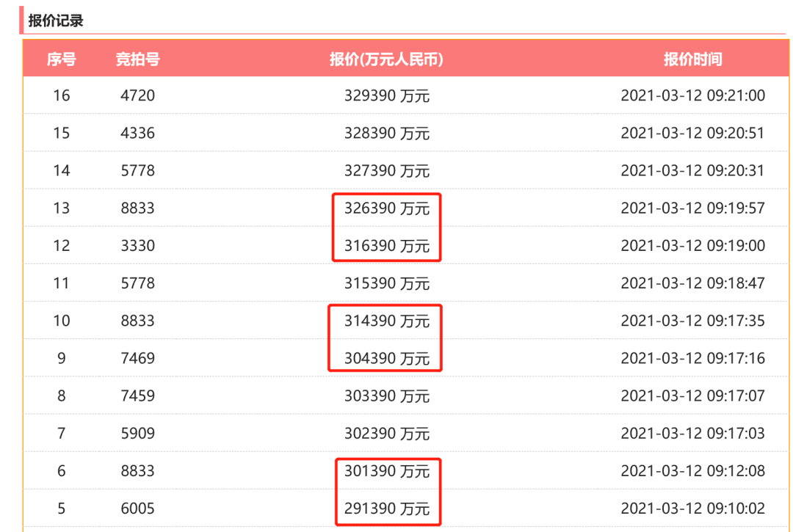Click the 303390 万元 bid price
Image resolution: width=793 pixels, height=532 pixels.
(x=386, y=396)
